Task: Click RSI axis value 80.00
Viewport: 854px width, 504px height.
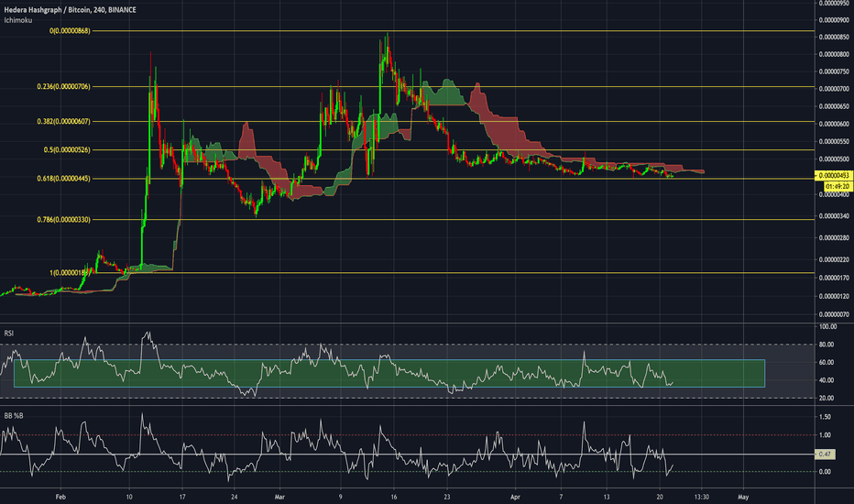Action: [x=827, y=345]
